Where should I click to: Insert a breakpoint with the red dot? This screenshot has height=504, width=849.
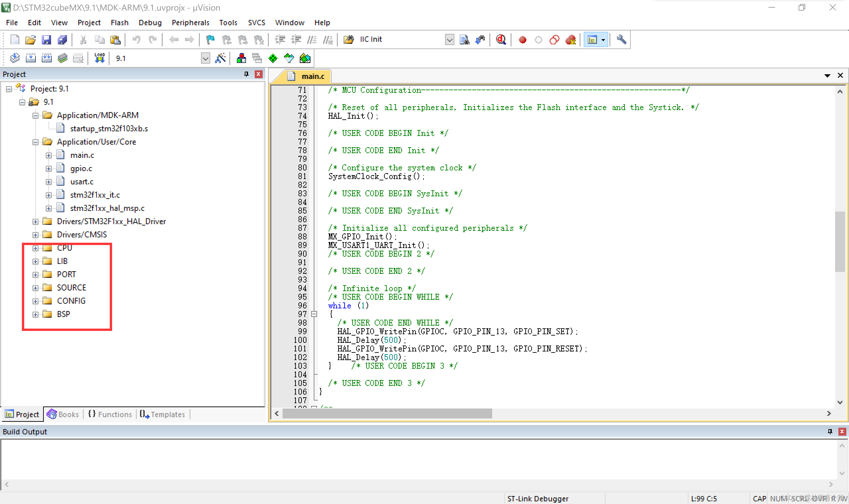pos(522,40)
